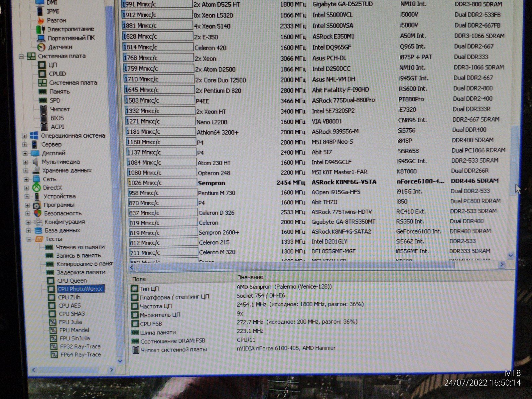This screenshot has width=532, height=399.
Task: Click the tree panel scroll-right arrow
Action: tap(111, 370)
